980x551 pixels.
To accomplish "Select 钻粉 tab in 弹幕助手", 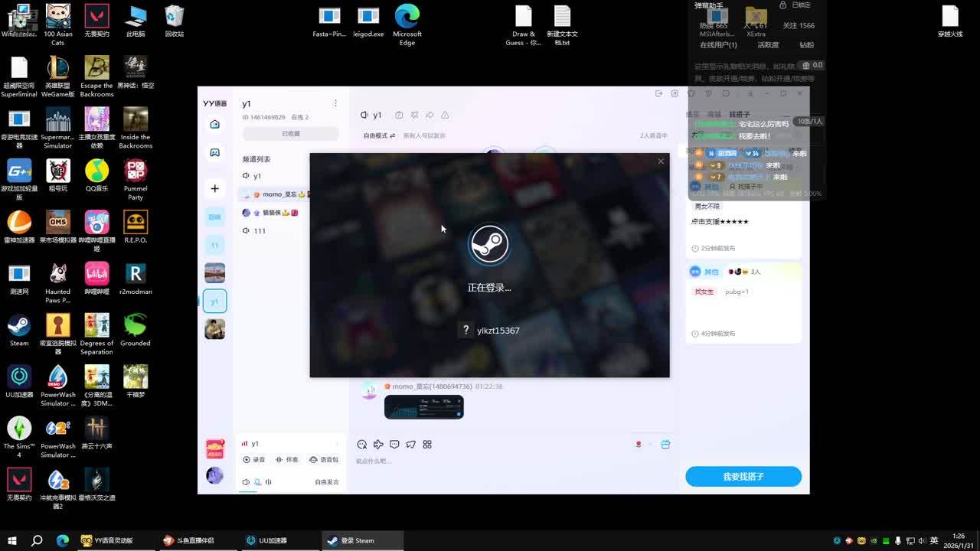I will (807, 45).
